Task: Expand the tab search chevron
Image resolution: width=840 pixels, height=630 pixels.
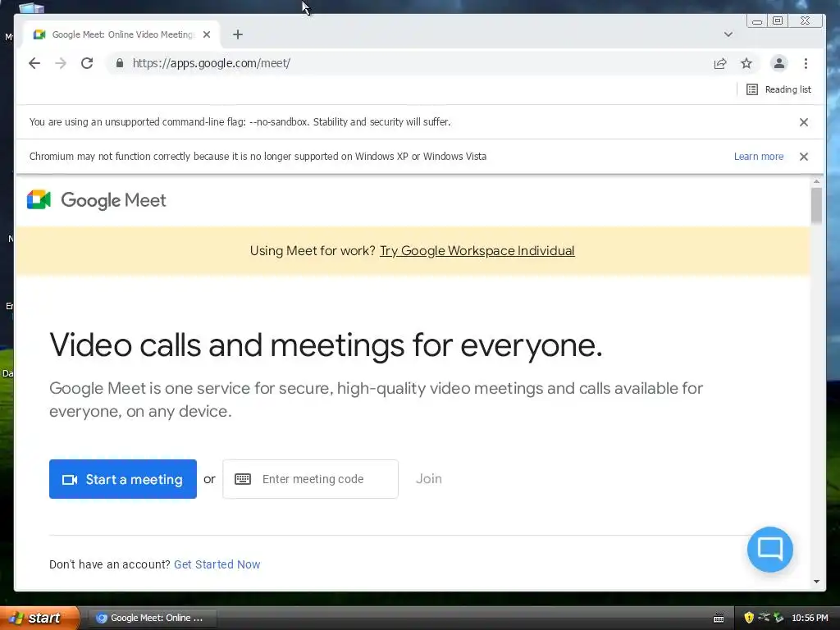Action: [728, 34]
